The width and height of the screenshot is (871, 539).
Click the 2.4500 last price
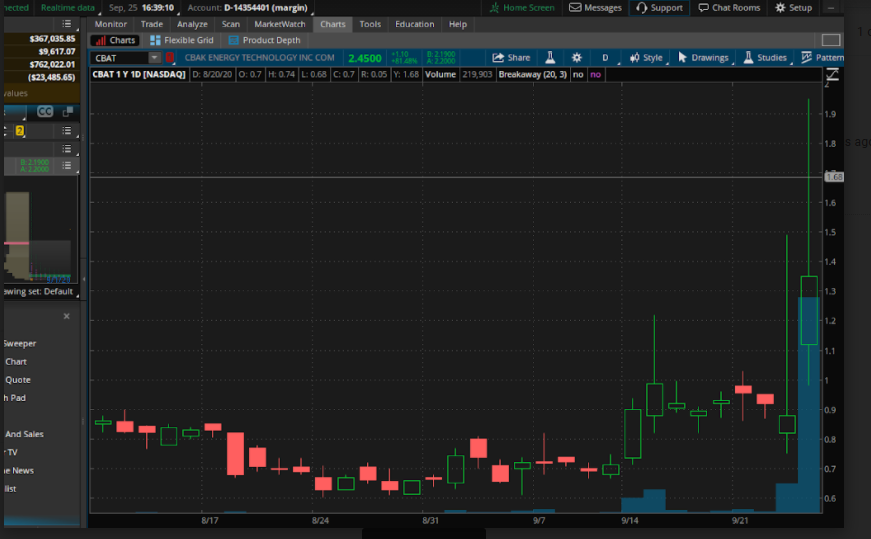pyautogui.click(x=364, y=58)
